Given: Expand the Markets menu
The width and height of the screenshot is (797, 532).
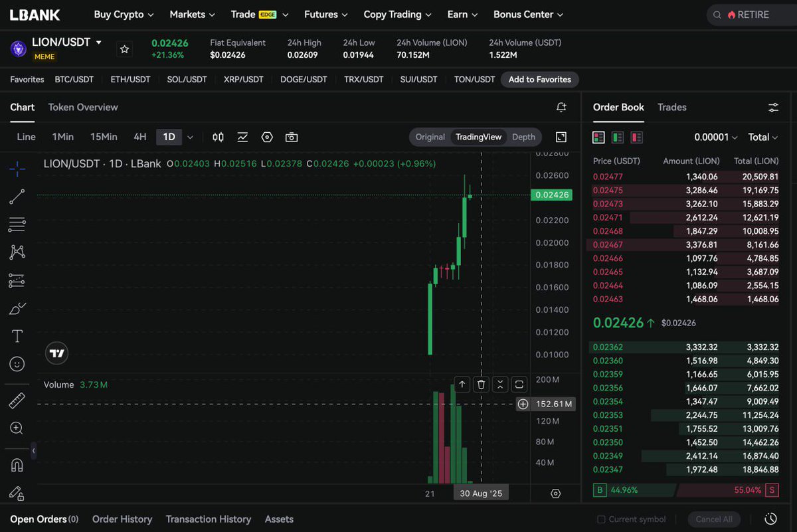Looking at the screenshot, I should pyautogui.click(x=192, y=15).
